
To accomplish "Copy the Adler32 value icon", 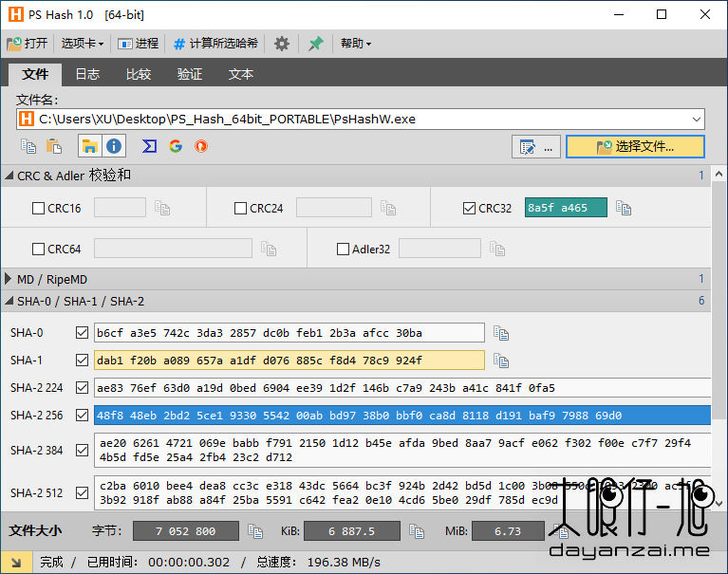I will point(497,249).
